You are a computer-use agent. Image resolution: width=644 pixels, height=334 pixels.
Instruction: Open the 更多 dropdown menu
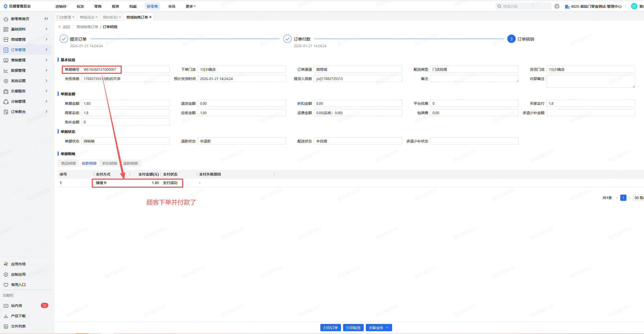[190, 6]
